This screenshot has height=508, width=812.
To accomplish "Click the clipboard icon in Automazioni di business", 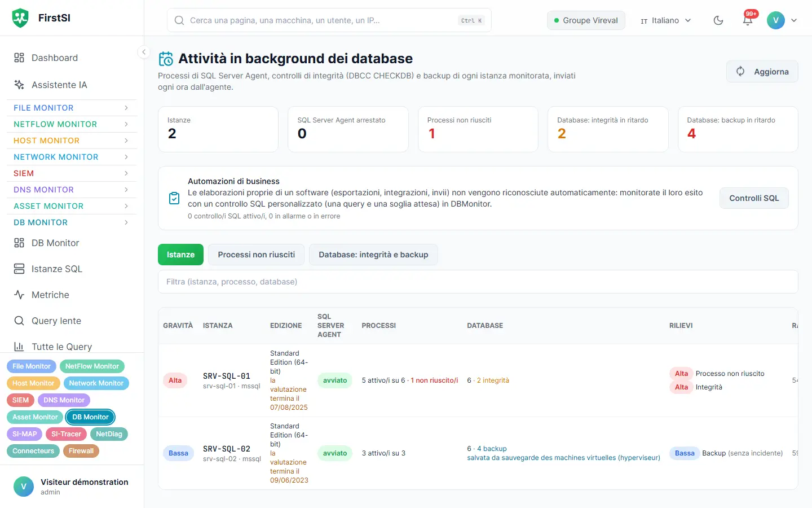I will tap(174, 198).
